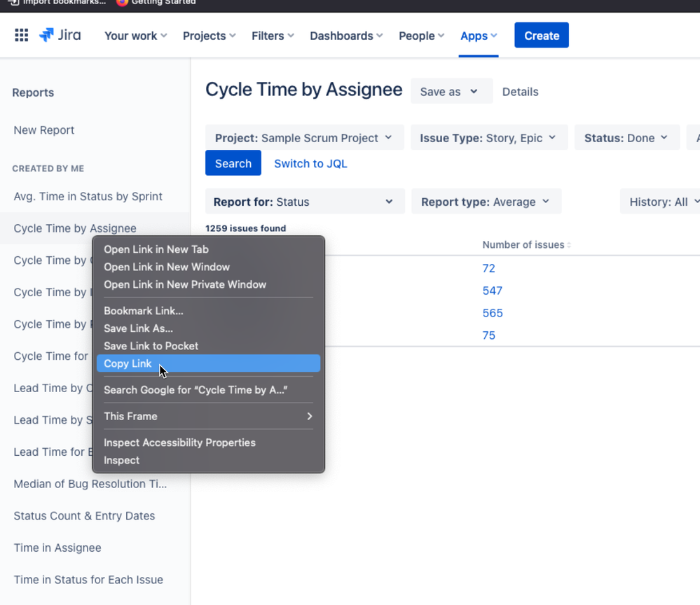Click the Reports sidebar heading
The width and height of the screenshot is (700, 605).
tap(33, 92)
